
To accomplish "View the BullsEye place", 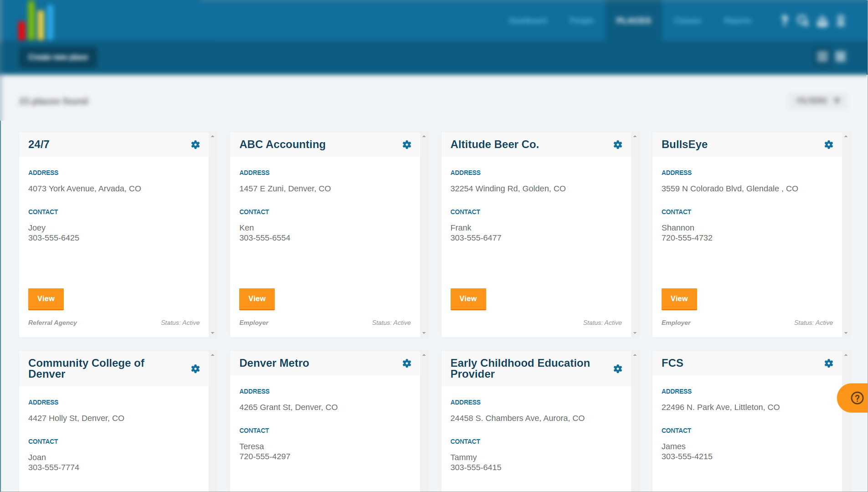I will click(679, 299).
